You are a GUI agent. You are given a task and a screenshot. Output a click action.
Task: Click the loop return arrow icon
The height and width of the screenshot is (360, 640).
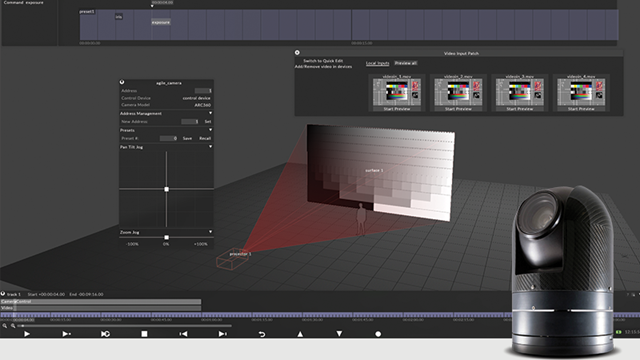tap(262, 334)
